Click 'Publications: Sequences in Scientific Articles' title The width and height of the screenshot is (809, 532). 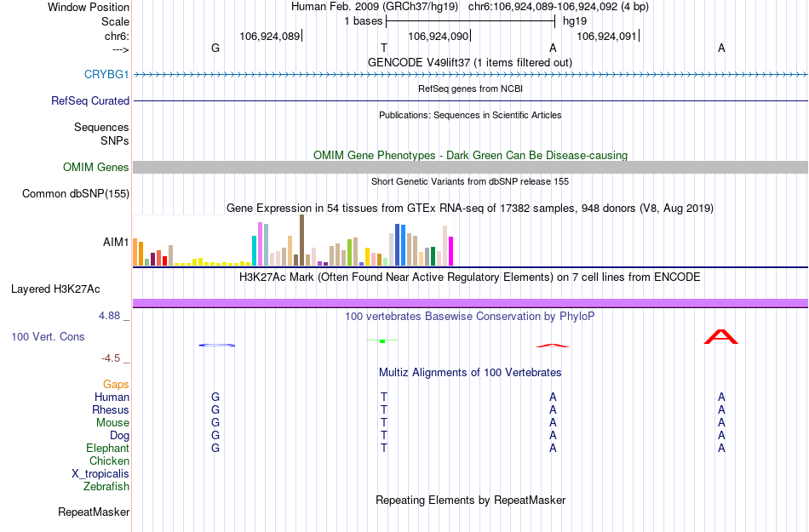tap(470, 115)
